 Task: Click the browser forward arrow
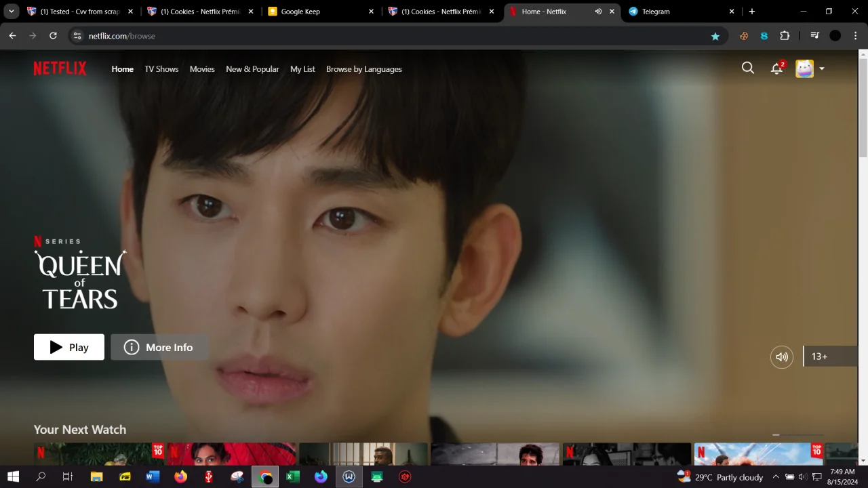[33, 36]
